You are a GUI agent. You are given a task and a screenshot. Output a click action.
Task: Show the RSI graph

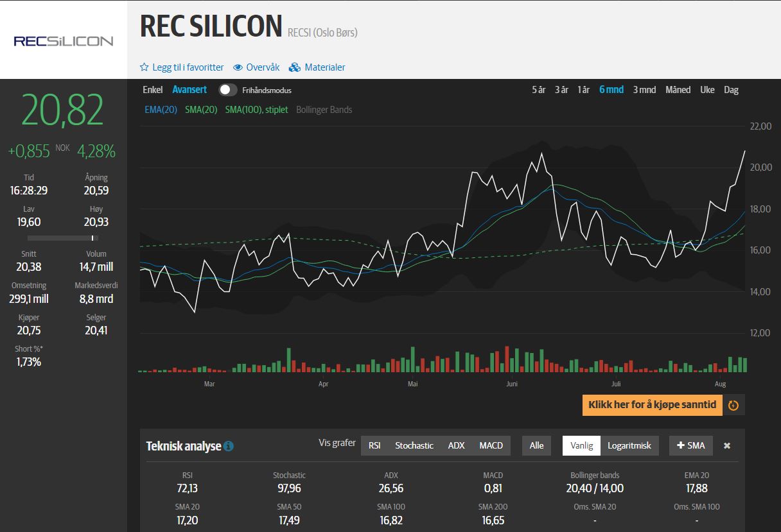(374, 445)
